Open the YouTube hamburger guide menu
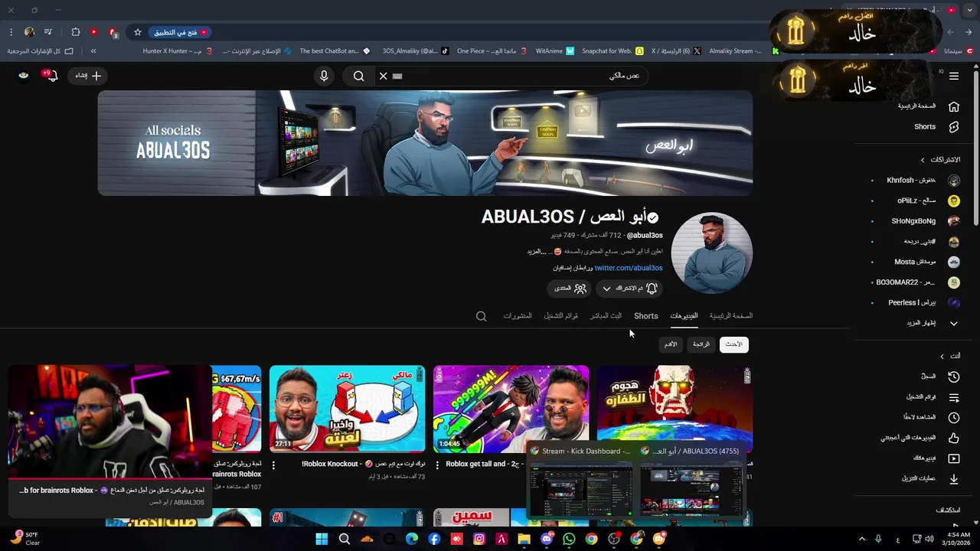This screenshot has width=980, height=551. (953, 76)
